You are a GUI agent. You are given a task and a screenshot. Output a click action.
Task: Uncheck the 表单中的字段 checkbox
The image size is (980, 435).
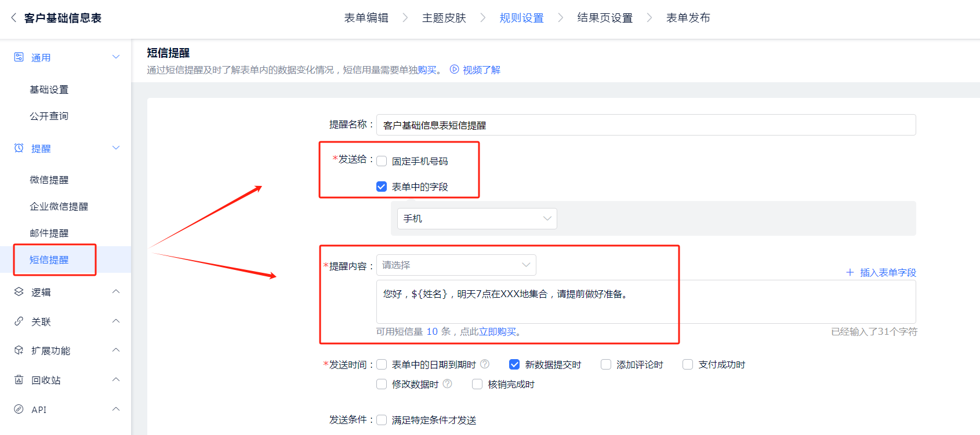pyautogui.click(x=382, y=187)
